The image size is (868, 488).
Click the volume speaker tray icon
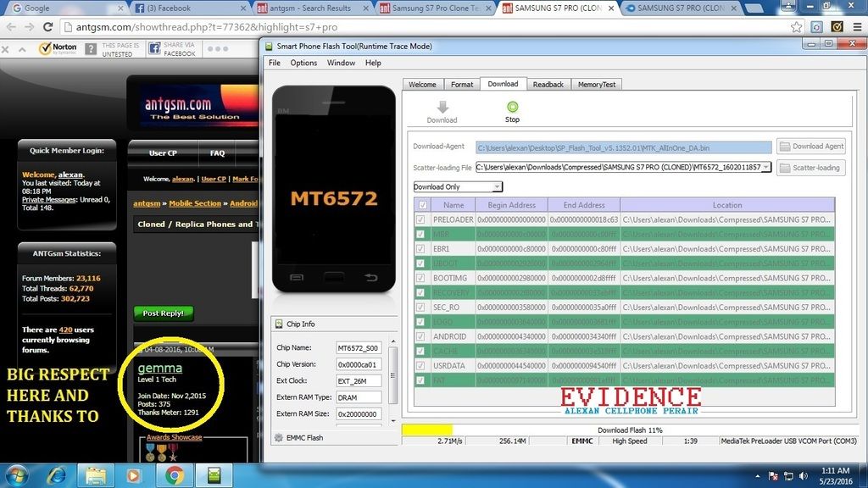pyautogui.click(x=804, y=476)
